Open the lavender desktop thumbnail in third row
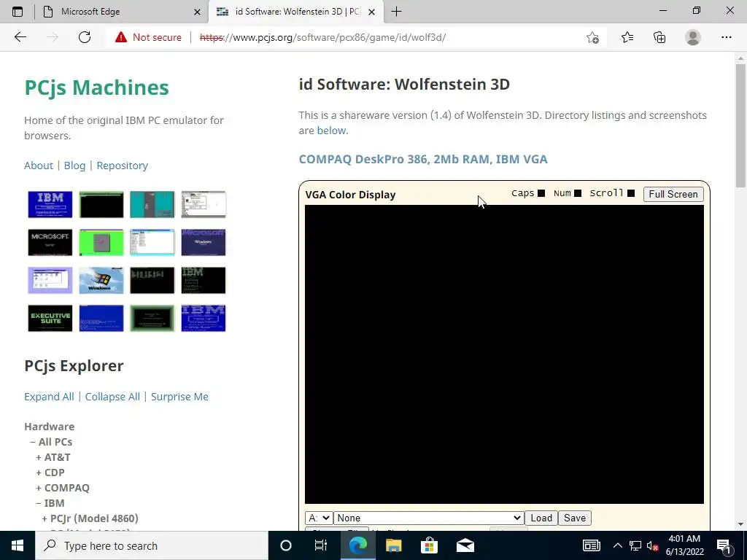747x560 pixels. pyautogui.click(x=50, y=281)
